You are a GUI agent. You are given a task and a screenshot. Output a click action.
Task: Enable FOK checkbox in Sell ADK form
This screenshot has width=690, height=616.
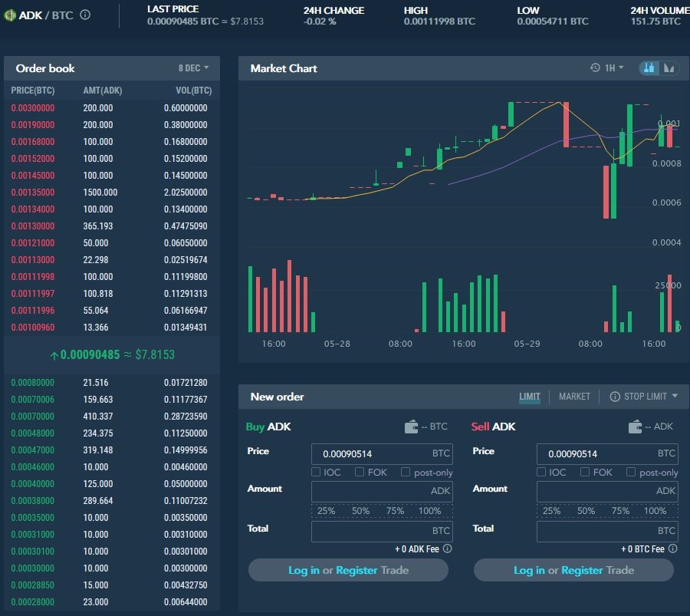(585, 472)
